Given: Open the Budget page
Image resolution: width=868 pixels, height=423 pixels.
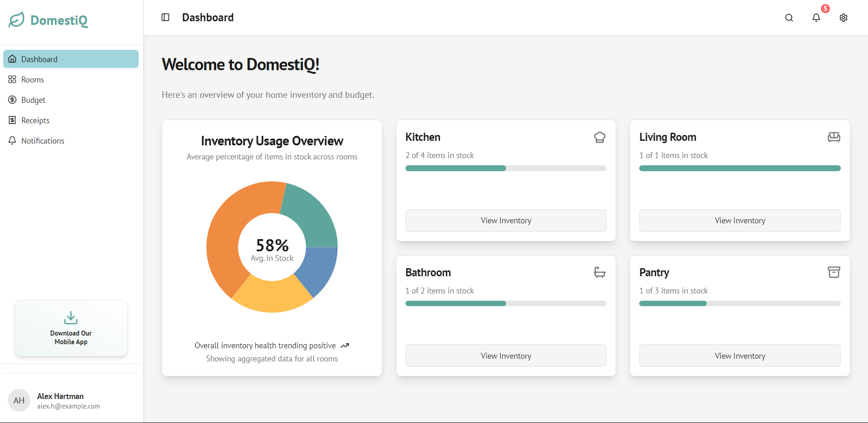Looking at the screenshot, I should [71, 100].
